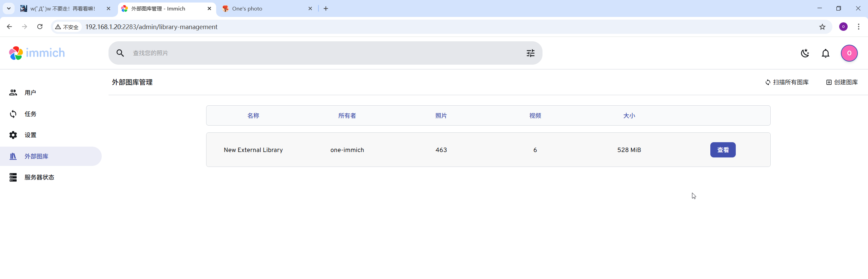This screenshot has height=279, width=868.
Task: Open 任务 in admin sidebar
Action: [30, 114]
